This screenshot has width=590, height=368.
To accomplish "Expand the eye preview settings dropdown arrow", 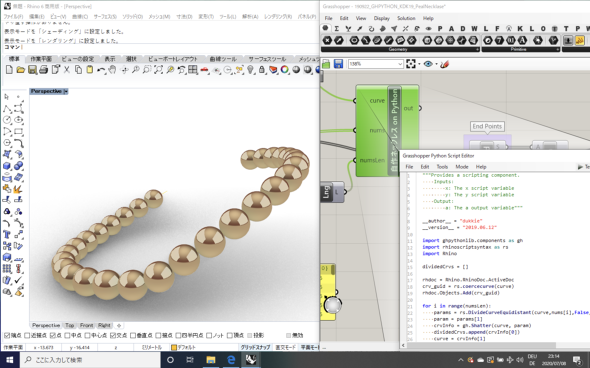I will click(x=436, y=64).
